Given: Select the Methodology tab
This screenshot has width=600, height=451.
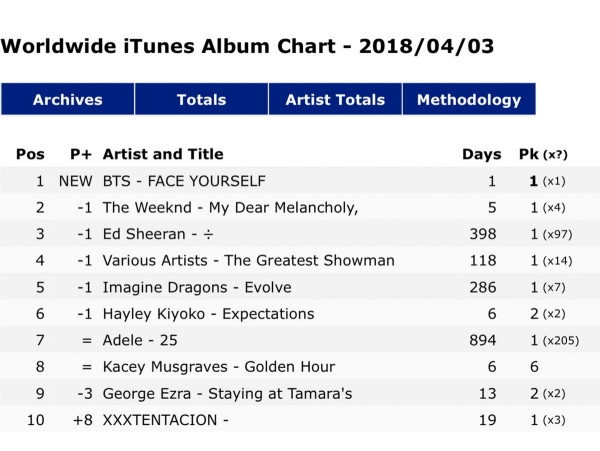Looking at the screenshot, I should (x=468, y=100).
